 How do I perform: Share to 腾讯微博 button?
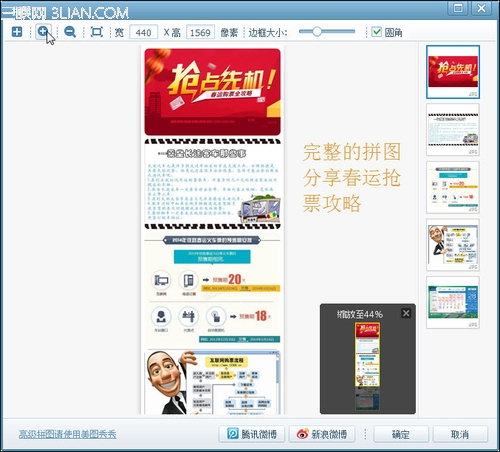(252, 434)
